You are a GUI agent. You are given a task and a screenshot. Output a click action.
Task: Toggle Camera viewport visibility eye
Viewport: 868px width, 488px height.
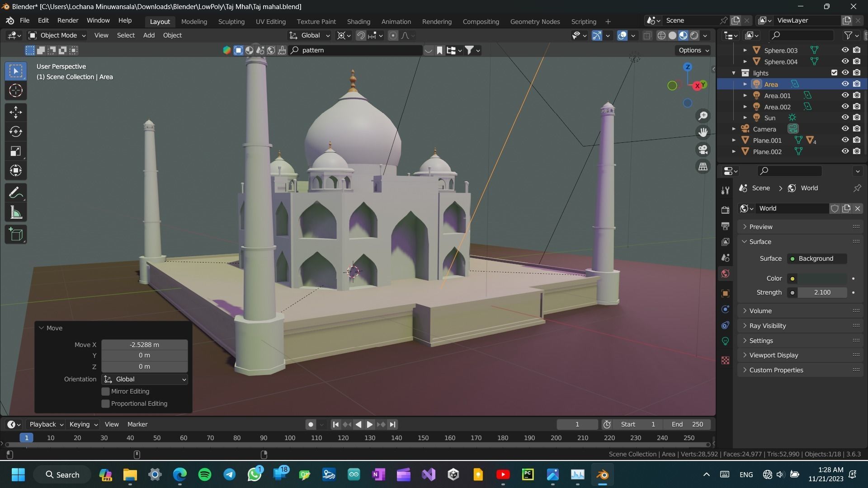click(x=845, y=129)
